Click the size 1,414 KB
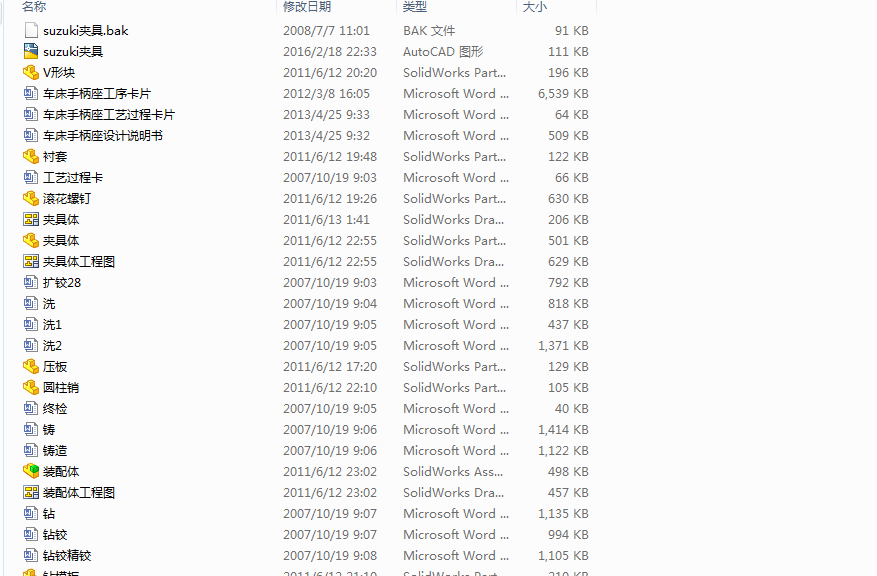The image size is (877, 576). click(563, 429)
